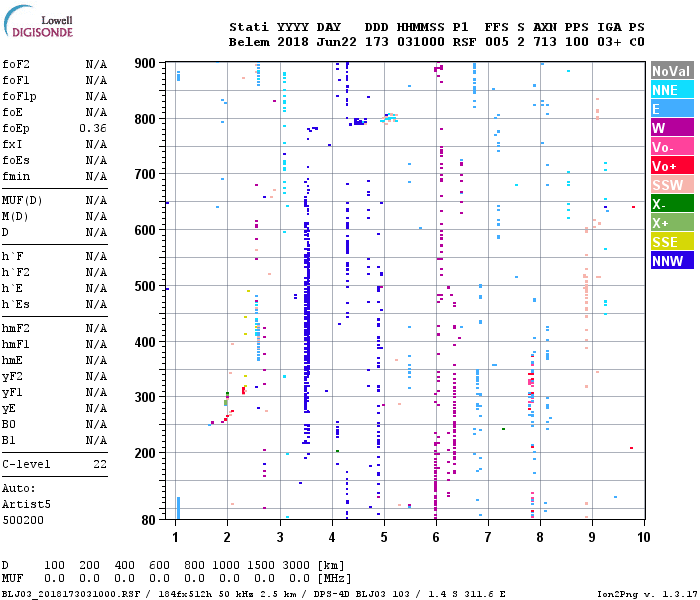
Task: Click the h`F2 parameter label
Action: click(x=16, y=272)
